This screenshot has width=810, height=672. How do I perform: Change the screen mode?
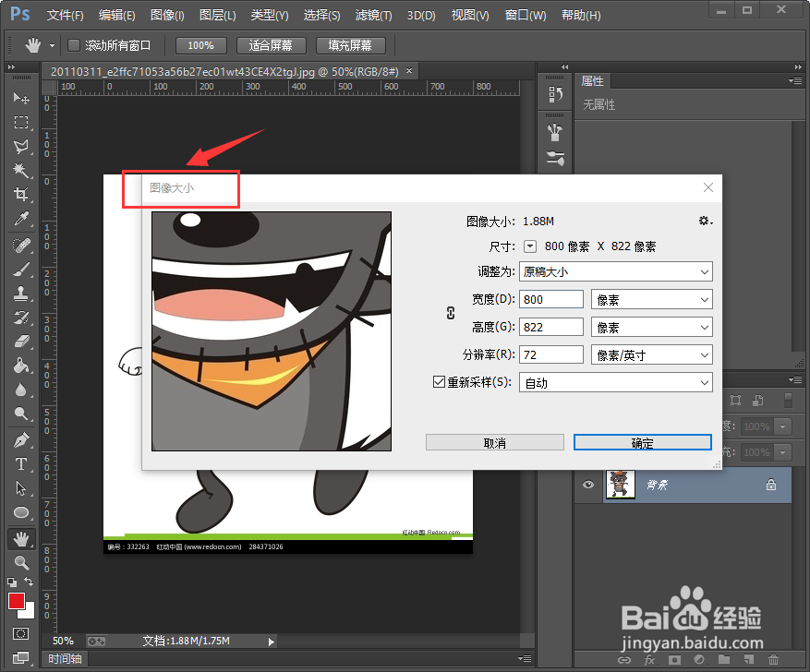pos(21,657)
